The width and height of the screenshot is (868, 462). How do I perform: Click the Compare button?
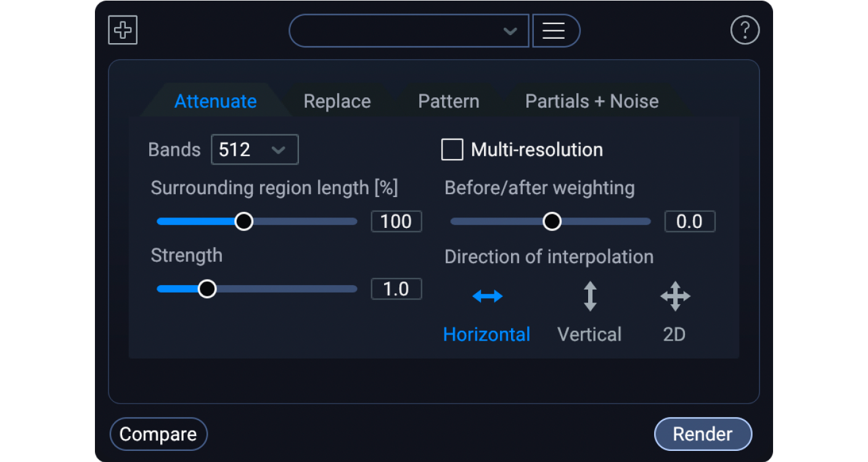(x=158, y=434)
